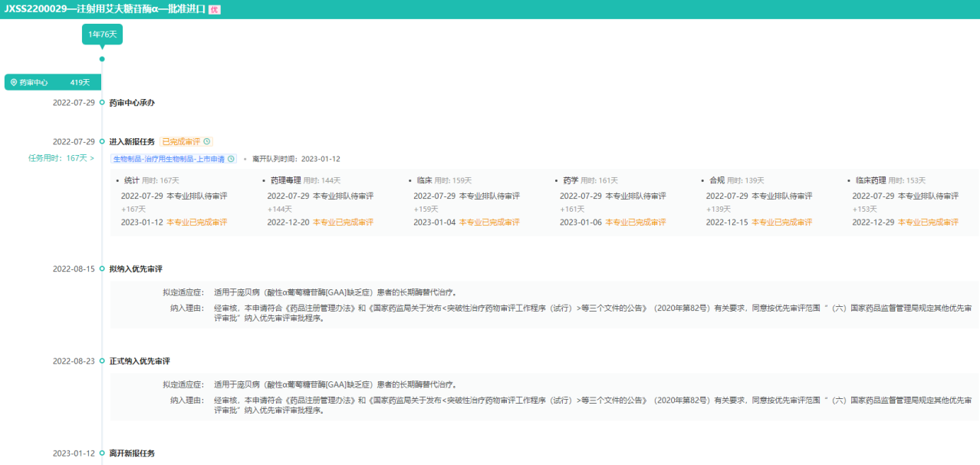
Task: Select the 正式纳入优先审评 timeline node marker
Action: coord(102,361)
